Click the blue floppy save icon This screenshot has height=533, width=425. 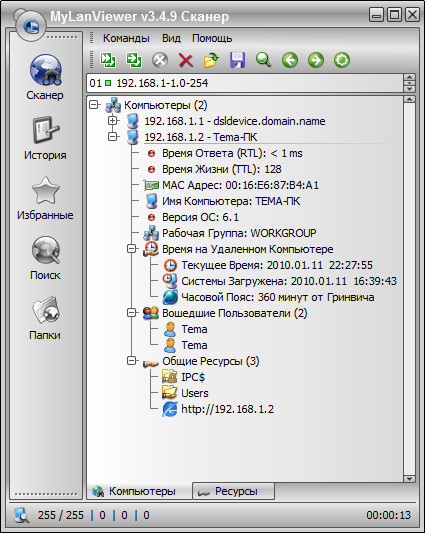237,60
